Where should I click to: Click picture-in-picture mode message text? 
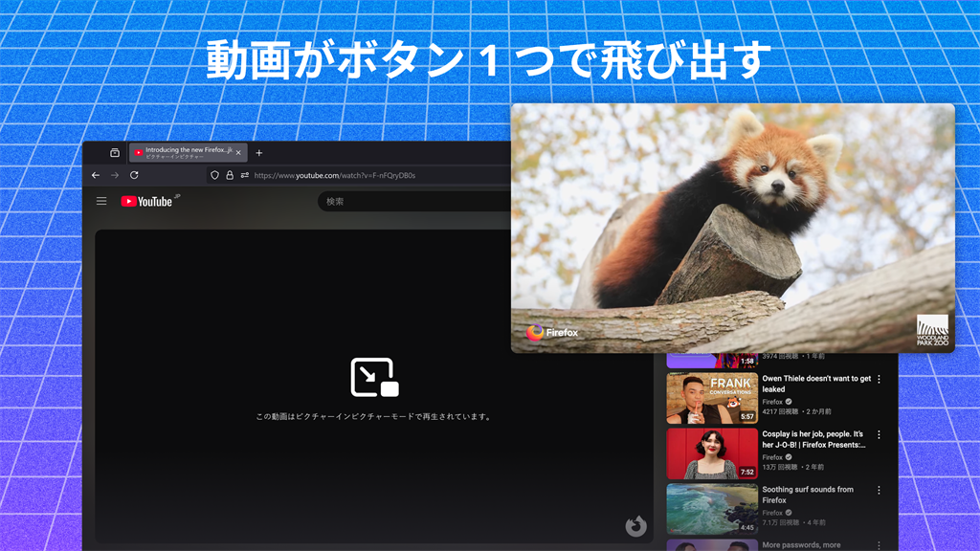[374, 417]
